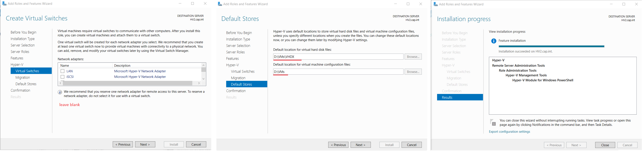Check the LAN network adapter checkbox

click(x=63, y=71)
